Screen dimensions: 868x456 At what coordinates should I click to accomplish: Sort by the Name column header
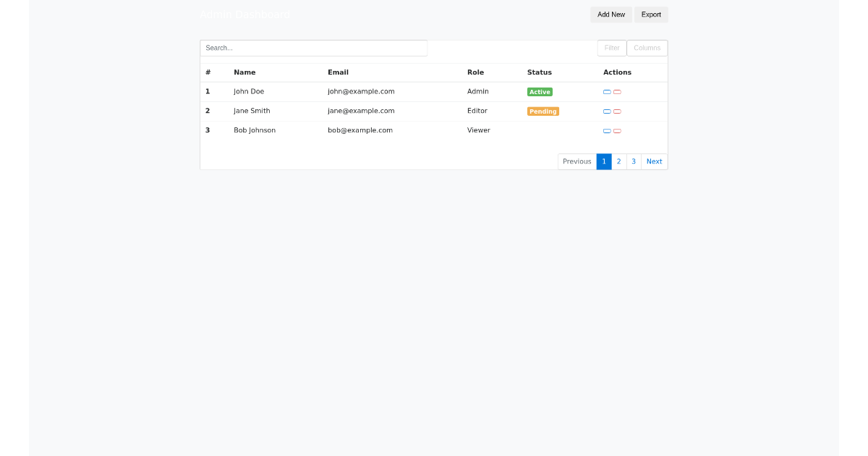pyautogui.click(x=244, y=72)
